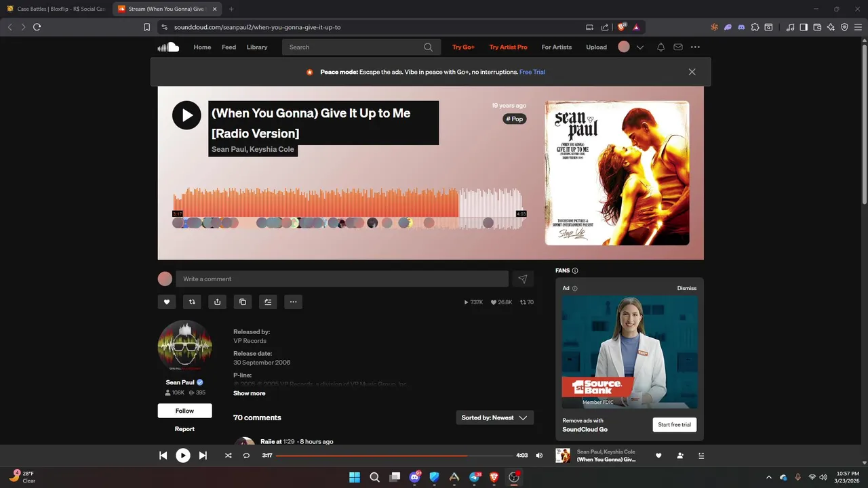Open the #Pop tag
This screenshot has width=868, height=488.
click(515, 119)
